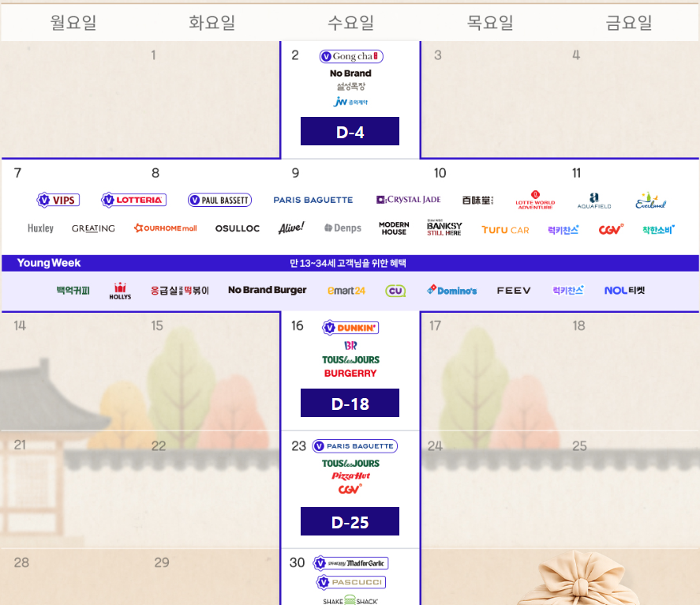Click the FEEV logo
The width and height of the screenshot is (700, 605).
[x=514, y=291]
